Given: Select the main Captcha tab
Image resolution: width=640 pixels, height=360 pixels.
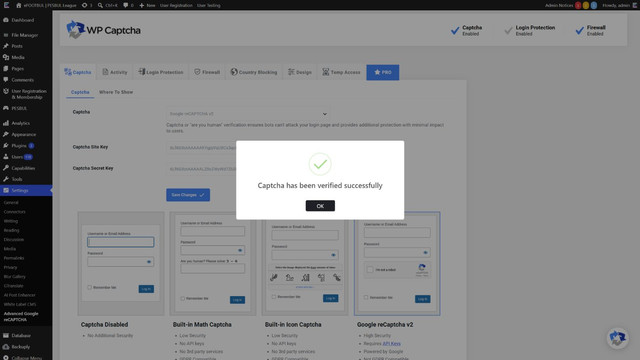Looking at the screenshot, I should [x=78, y=72].
